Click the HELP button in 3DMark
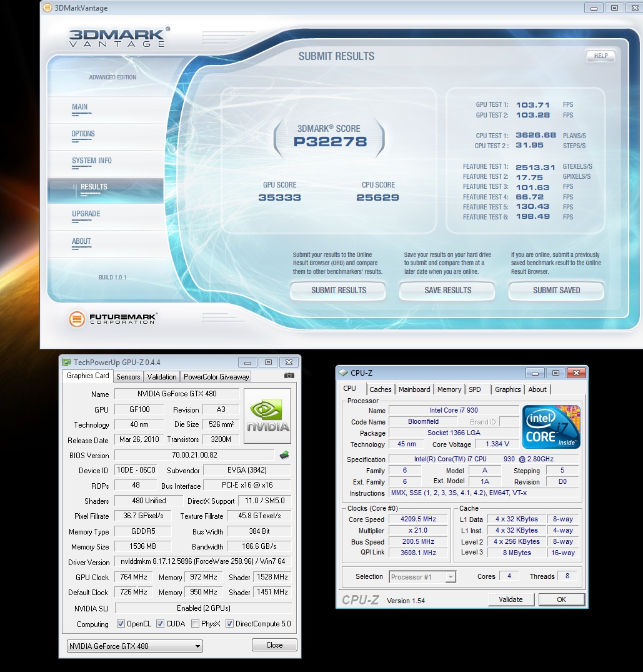 [601, 56]
